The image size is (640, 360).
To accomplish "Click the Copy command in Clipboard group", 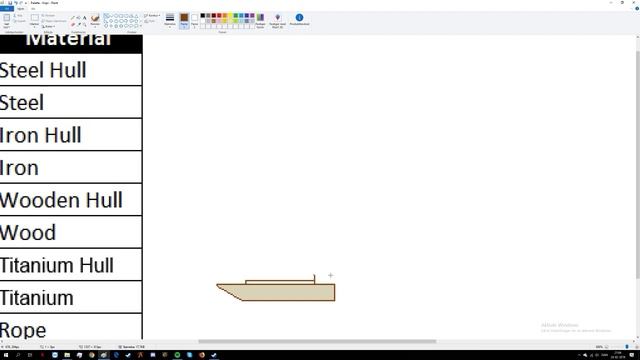I will pyautogui.click(x=19, y=21).
